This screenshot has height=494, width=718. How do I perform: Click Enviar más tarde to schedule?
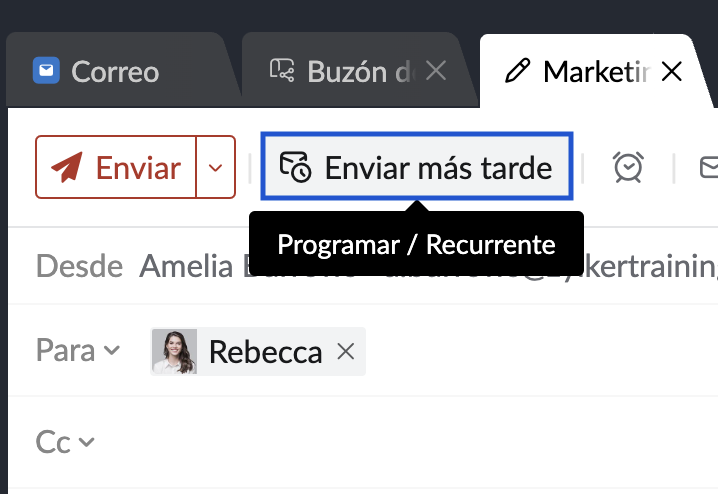(x=416, y=167)
